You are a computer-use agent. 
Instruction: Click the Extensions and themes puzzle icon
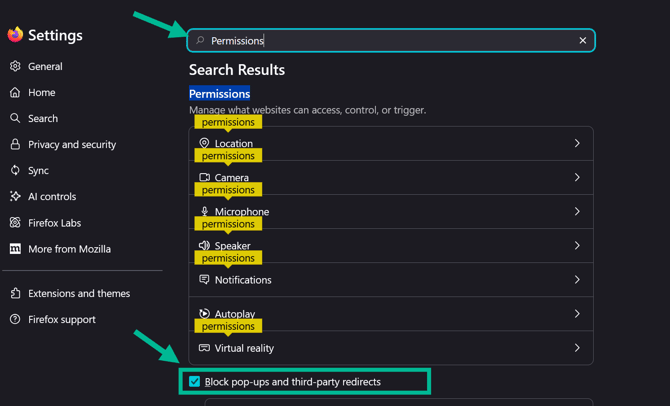coord(15,293)
